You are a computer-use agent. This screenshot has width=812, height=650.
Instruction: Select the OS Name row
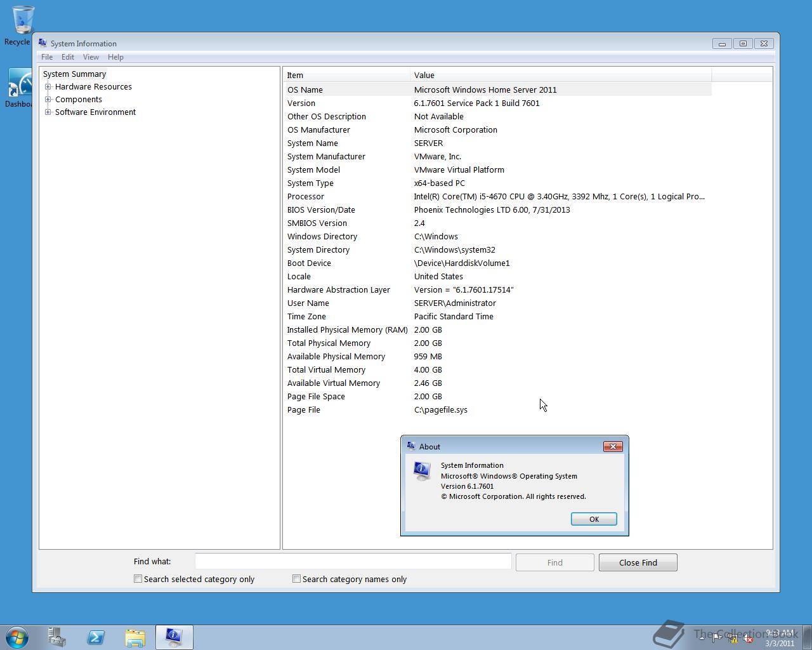click(497, 90)
